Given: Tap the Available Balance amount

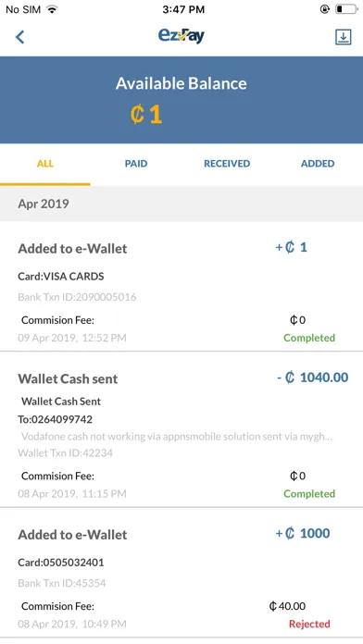Looking at the screenshot, I should (146, 115).
